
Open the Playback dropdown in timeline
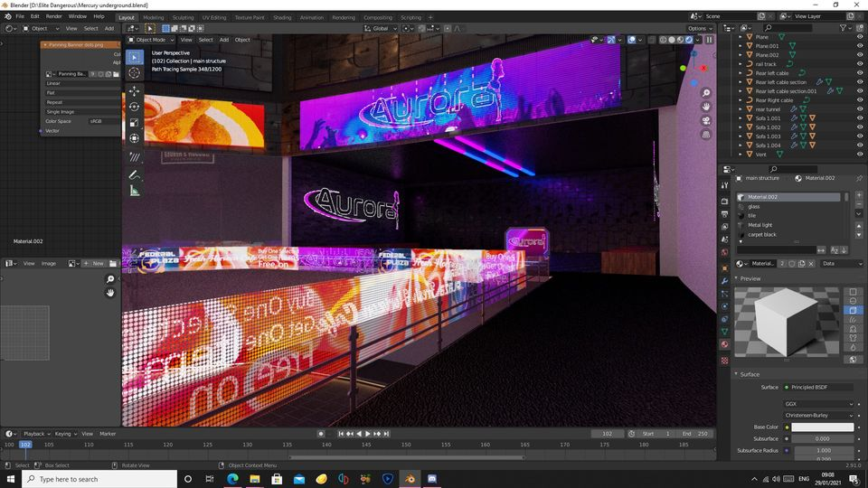pyautogui.click(x=36, y=434)
